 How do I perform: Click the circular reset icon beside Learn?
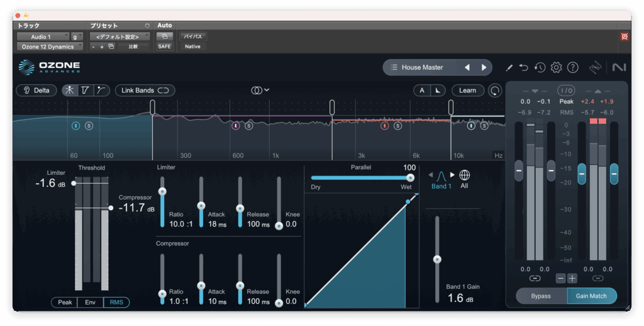click(496, 91)
